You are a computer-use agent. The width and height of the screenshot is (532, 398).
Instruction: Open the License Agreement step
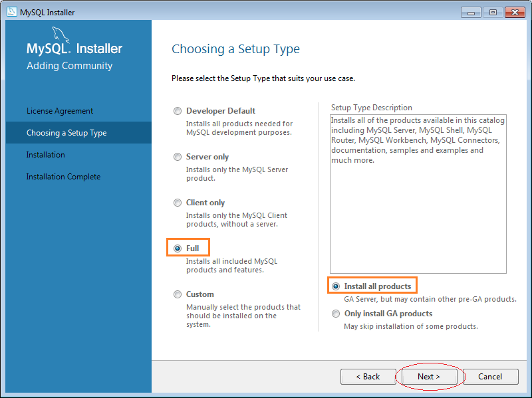pyautogui.click(x=60, y=111)
